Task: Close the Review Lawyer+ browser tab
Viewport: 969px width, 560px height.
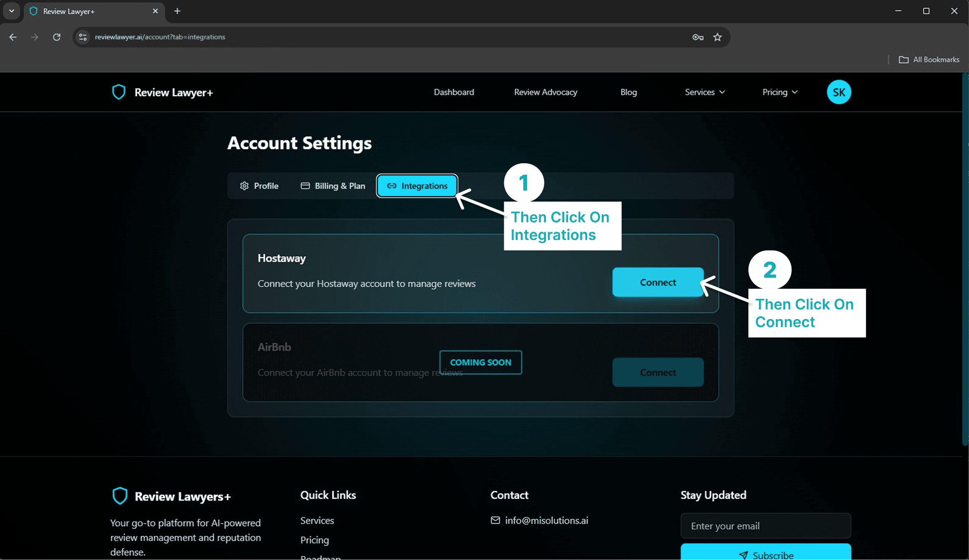Action: click(155, 11)
